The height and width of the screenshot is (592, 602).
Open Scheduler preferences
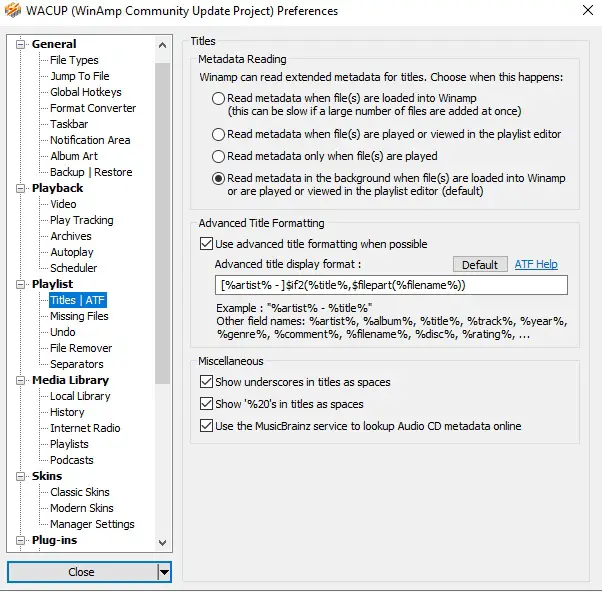pos(74,268)
